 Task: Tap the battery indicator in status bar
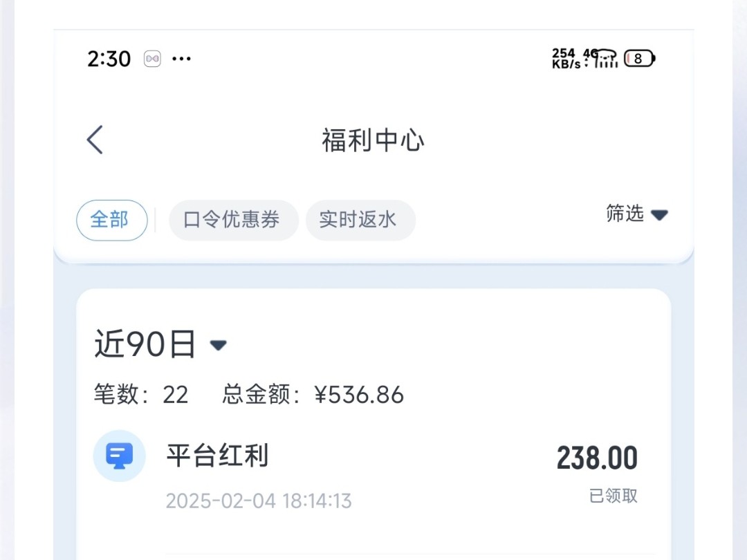[639, 59]
